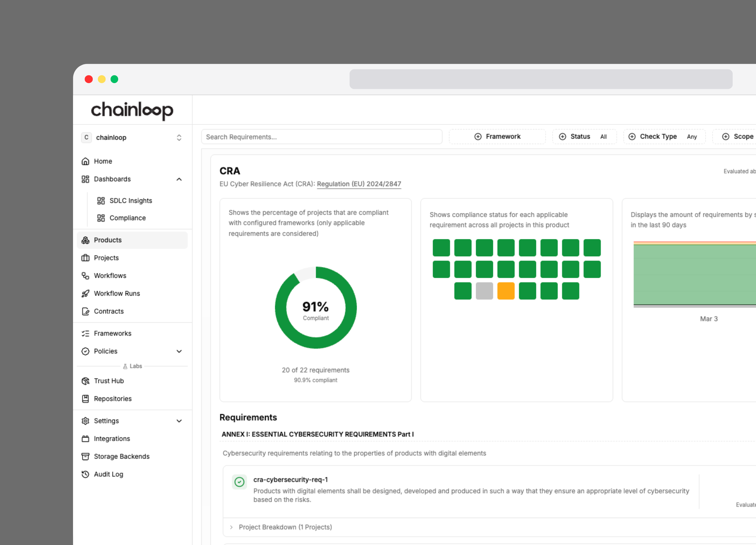The height and width of the screenshot is (545, 756).
Task: Expand Project Breakdown for 1 Projects
Action: click(x=285, y=527)
